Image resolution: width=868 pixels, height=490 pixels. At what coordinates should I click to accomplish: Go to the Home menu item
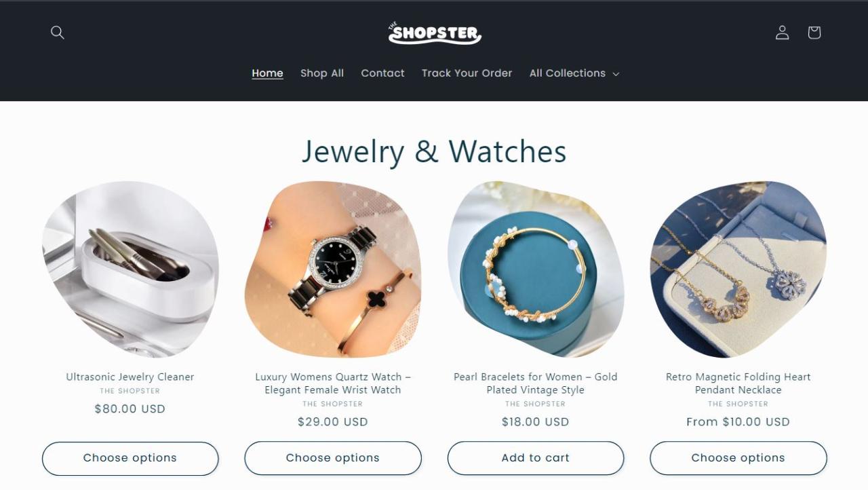click(x=268, y=73)
